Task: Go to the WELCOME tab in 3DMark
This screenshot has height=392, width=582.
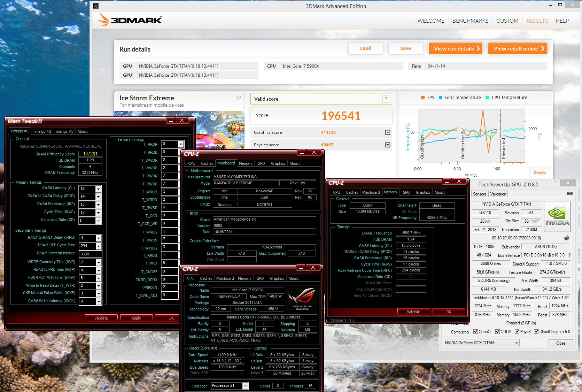Action: click(431, 21)
